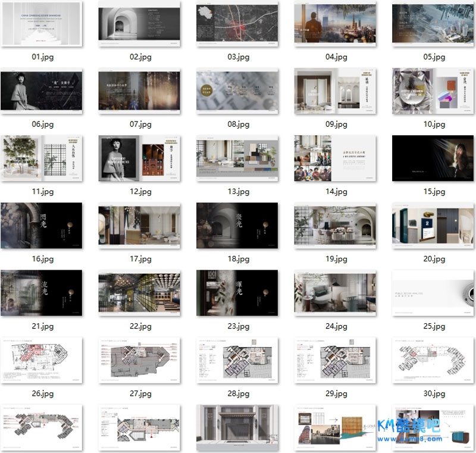Viewport: 476px width, 453px height.
Task: Select the 25.jpg white title page thumbnail
Action: click(x=433, y=293)
